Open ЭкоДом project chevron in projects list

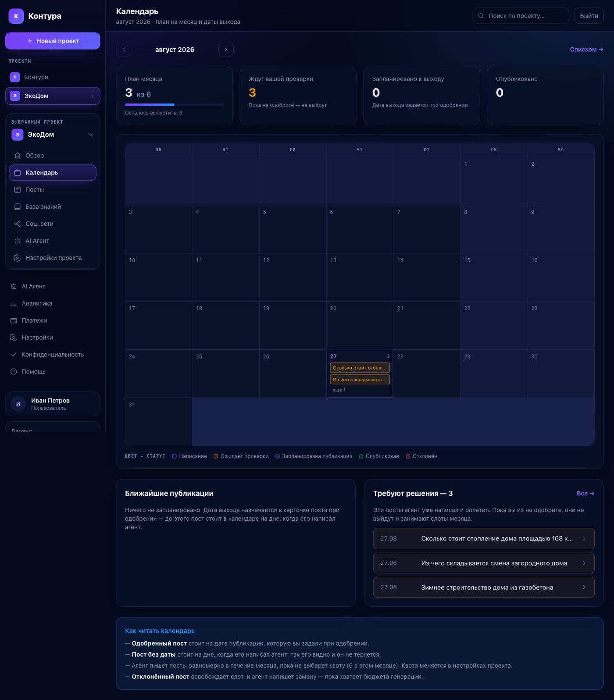[93, 96]
